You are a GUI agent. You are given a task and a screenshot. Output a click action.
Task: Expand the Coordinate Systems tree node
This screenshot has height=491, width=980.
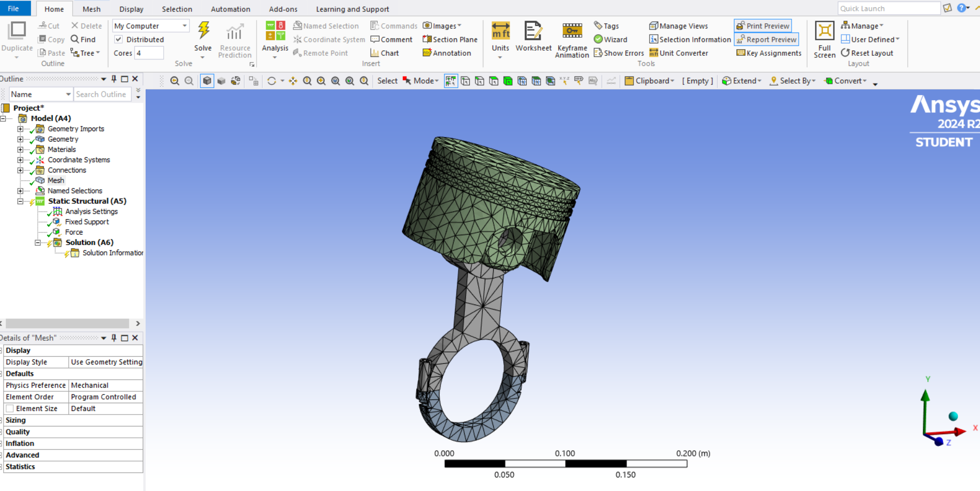tap(20, 160)
